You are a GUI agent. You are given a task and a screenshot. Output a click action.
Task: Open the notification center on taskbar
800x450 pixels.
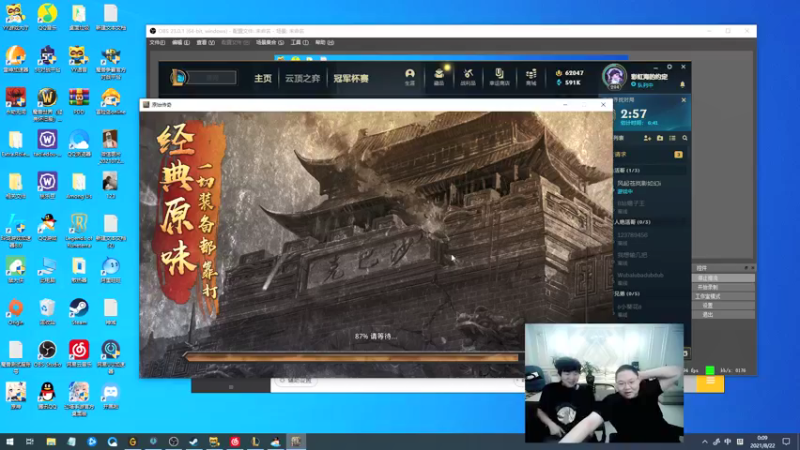pos(786,442)
